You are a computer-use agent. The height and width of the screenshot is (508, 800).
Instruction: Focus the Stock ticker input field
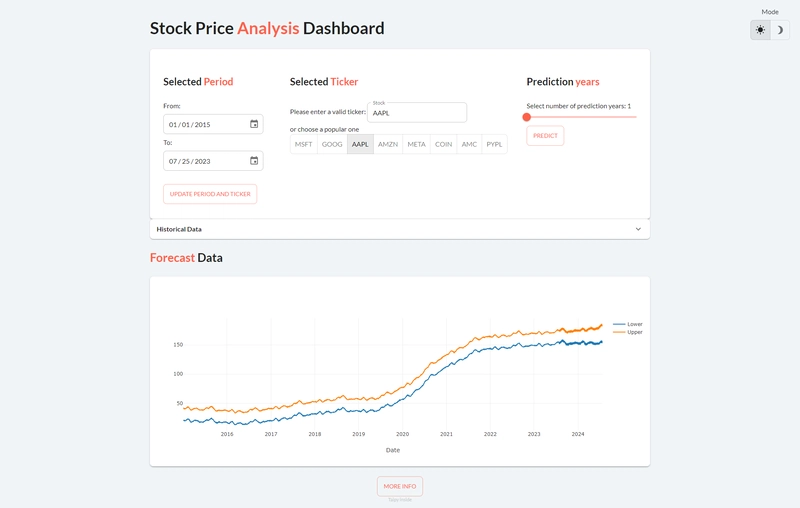coord(417,113)
